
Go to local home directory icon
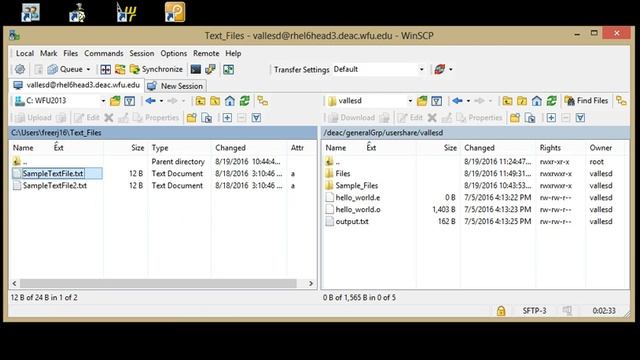[230, 101]
